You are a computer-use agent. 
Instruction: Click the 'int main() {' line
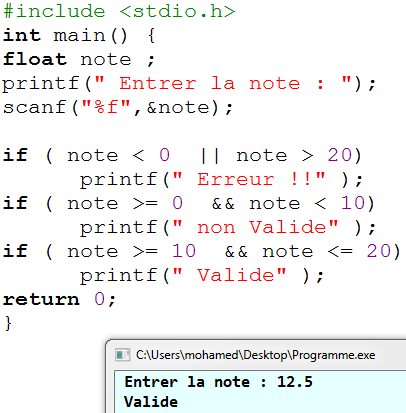79,35
